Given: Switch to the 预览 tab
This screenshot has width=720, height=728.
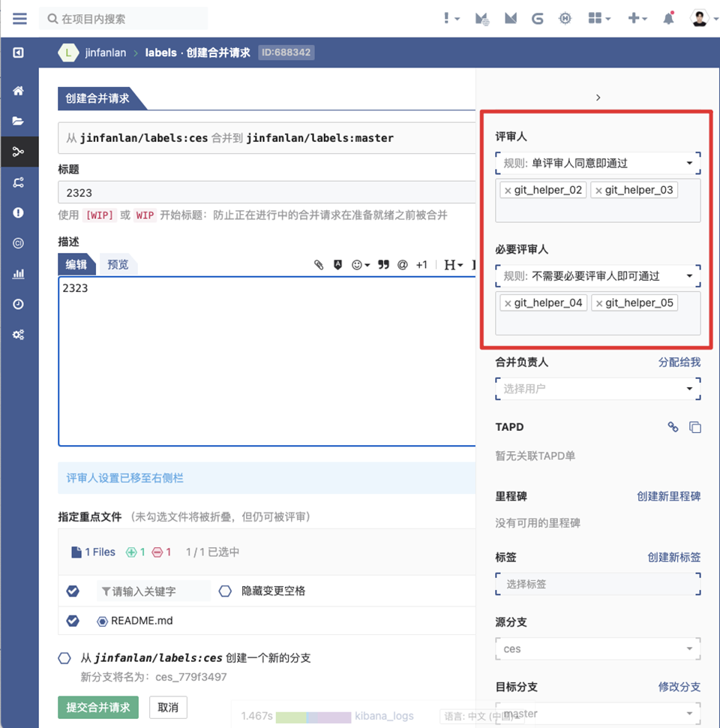Looking at the screenshot, I should 118,264.
